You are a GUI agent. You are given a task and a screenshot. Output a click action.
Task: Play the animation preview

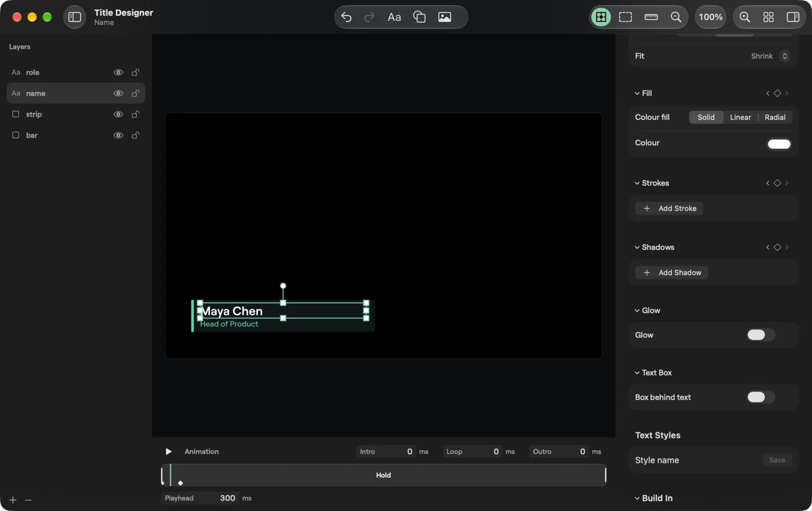pos(168,452)
